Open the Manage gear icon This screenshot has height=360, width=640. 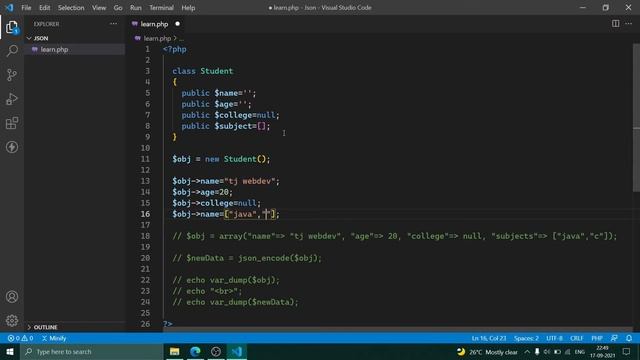tap(12, 320)
